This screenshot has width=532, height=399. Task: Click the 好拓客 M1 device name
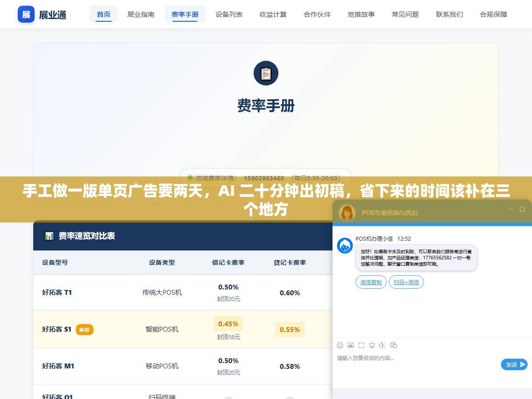58,366
